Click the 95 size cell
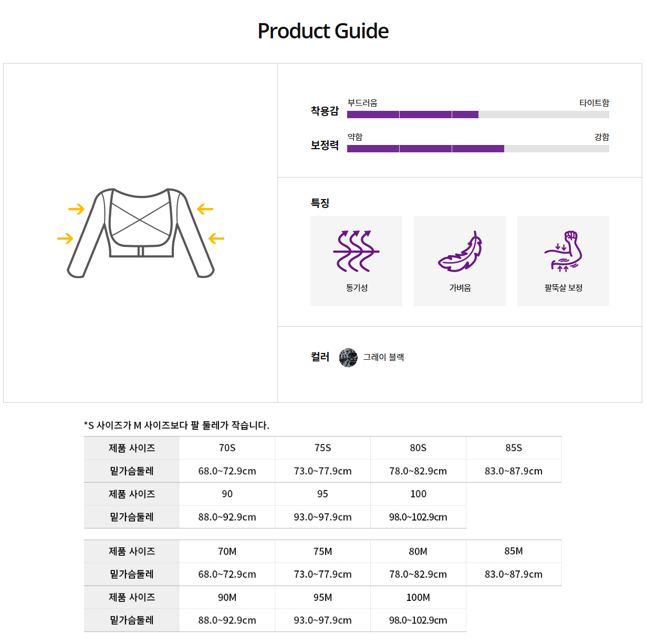The height and width of the screenshot is (644, 646). tap(322, 494)
